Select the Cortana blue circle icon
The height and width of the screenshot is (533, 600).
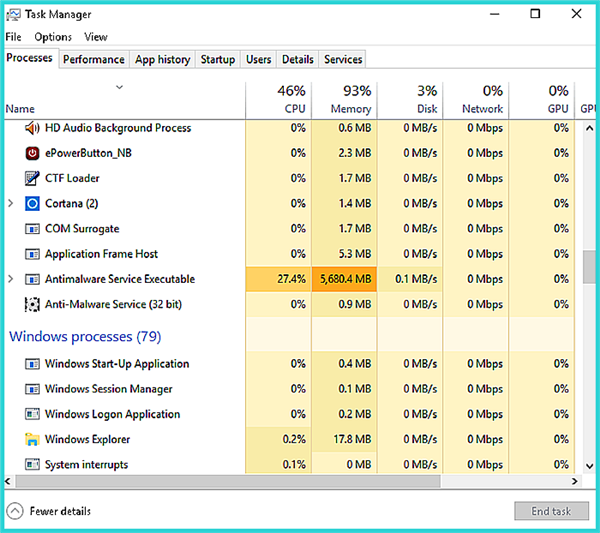click(32, 204)
